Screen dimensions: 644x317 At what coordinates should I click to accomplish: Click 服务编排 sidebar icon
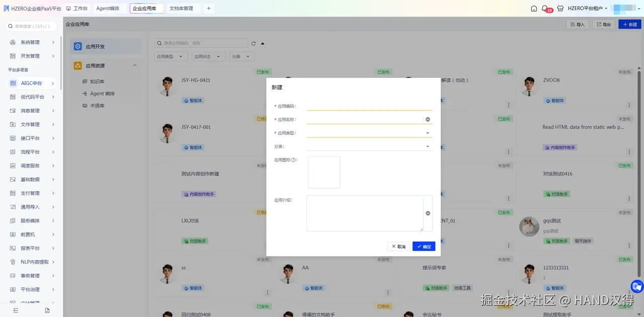(13, 221)
